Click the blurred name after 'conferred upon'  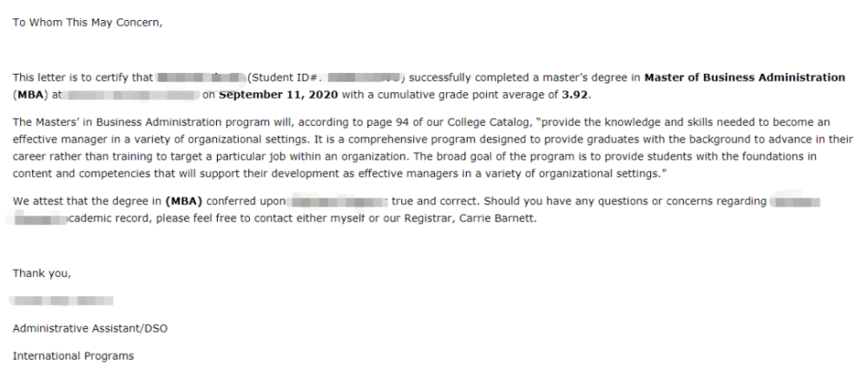pyautogui.click(x=339, y=201)
